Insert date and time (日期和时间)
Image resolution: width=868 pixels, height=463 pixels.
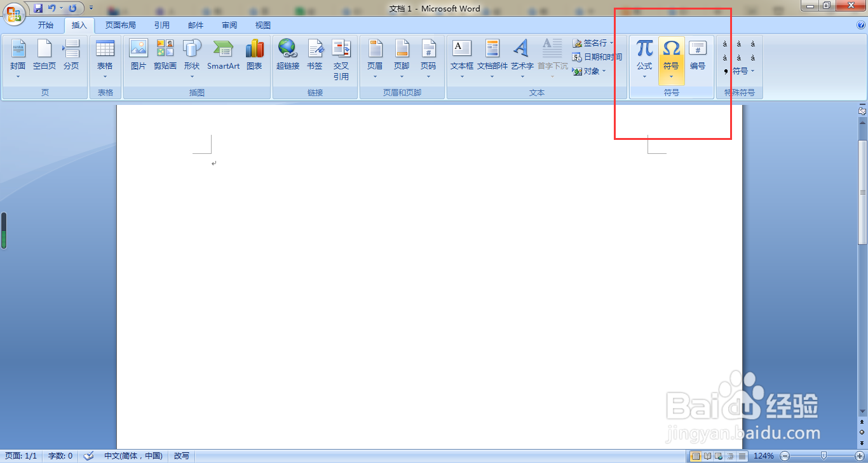(597, 57)
